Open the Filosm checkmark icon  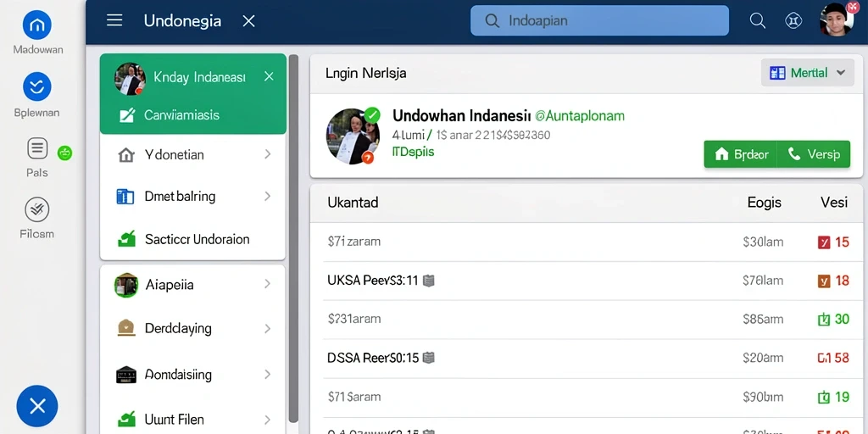tap(37, 210)
